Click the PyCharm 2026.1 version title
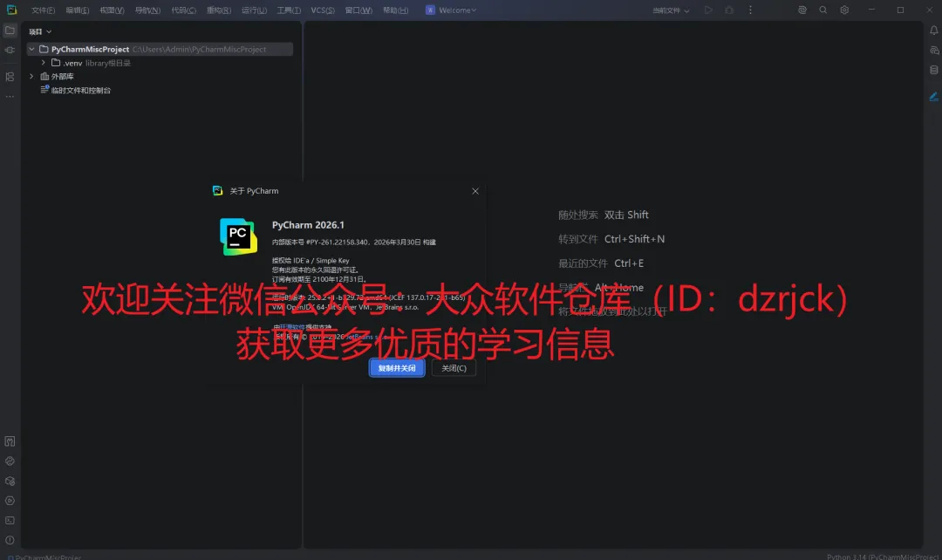The image size is (942, 560). click(308, 225)
